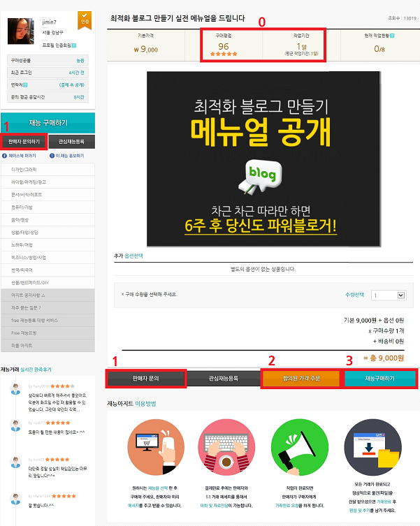Screen dimensions: 420x526
Task: Click the 옵션선택 heading link
Action: tap(133, 256)
